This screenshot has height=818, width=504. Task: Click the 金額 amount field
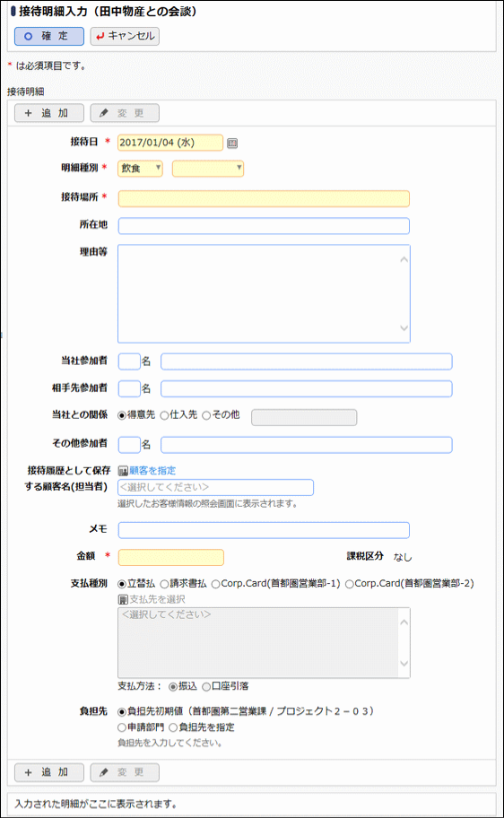(x=171, y=557)
